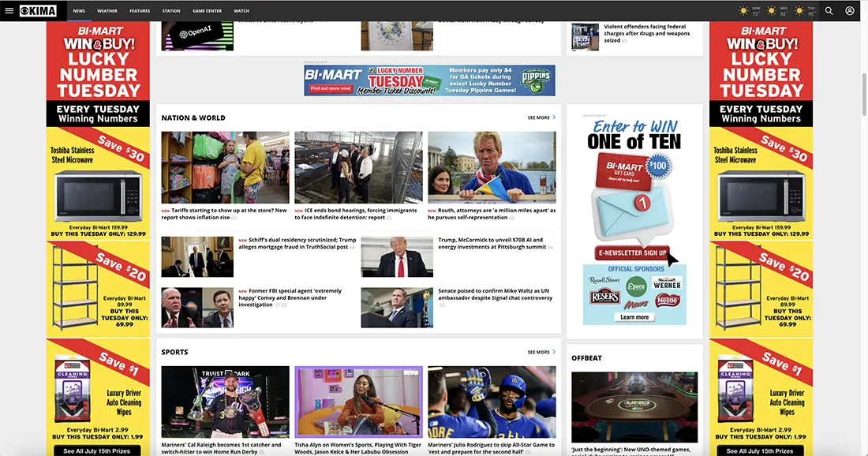The width and height of the screenshot is (868, 456).
Task: Click the KIMA logo
Action: coord(38,10)
